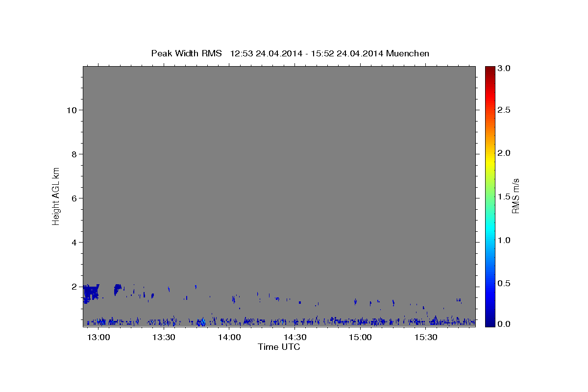
Task: Click the '14:00' time tick label
Action: point(229,338)
